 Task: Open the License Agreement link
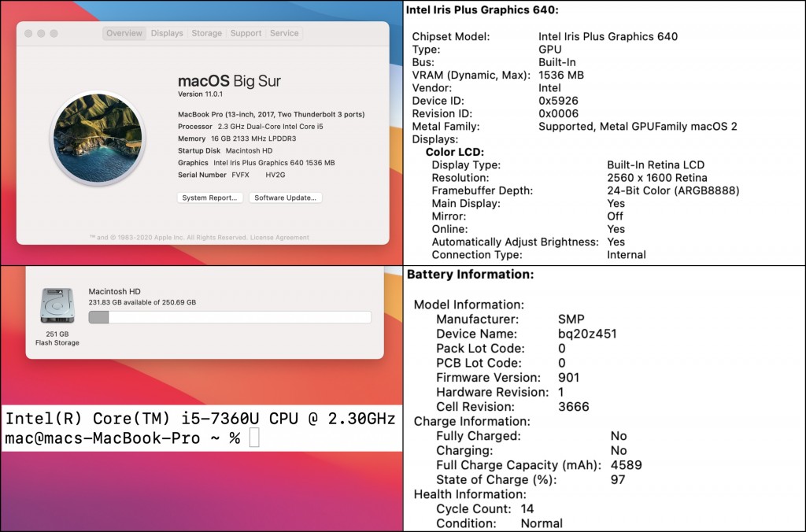click(279, 238)
